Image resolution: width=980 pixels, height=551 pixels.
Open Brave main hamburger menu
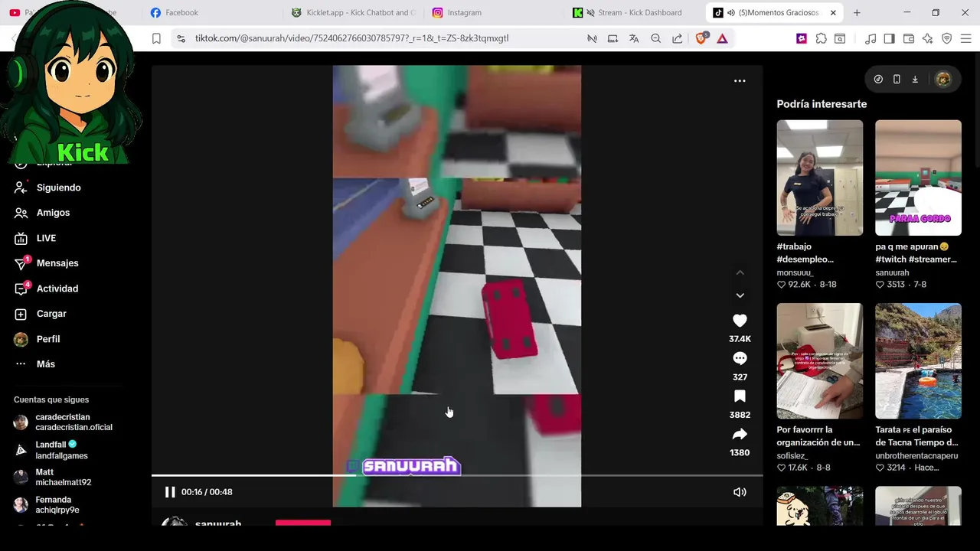965,38
